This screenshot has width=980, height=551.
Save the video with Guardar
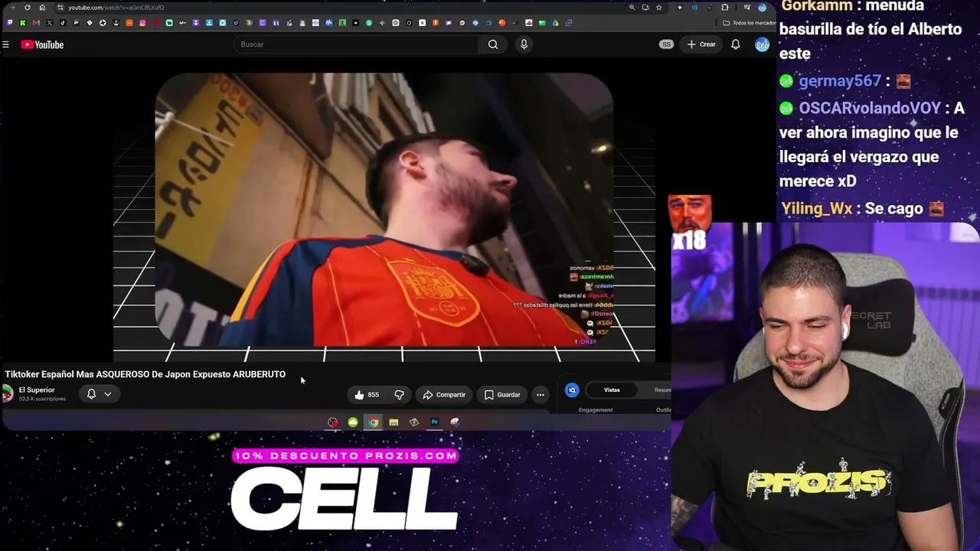point(502,395)
